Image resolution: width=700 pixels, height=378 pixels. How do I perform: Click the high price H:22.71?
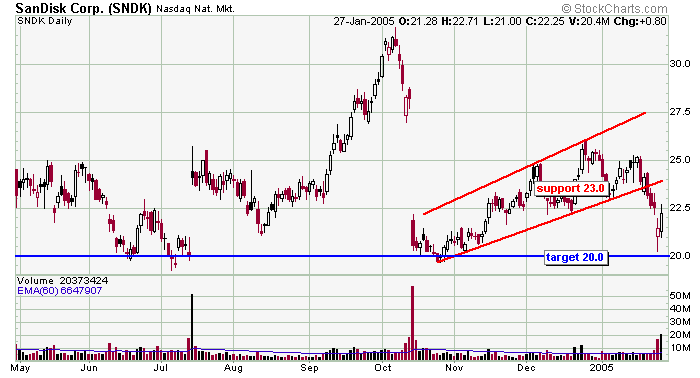(460, 21)
